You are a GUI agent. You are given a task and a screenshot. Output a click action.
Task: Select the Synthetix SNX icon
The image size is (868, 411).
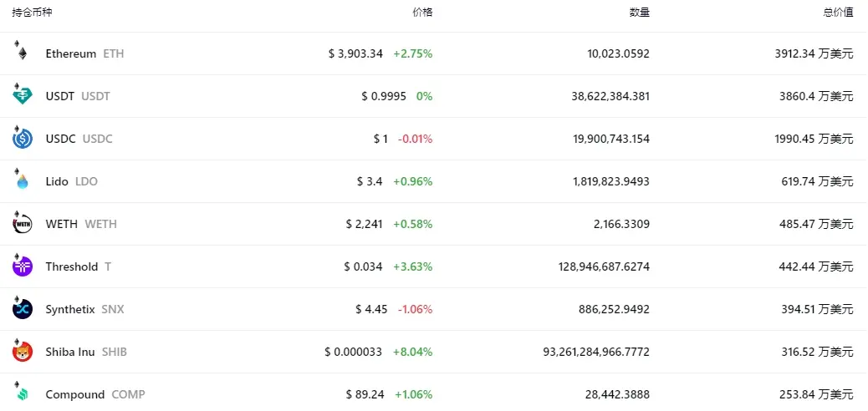pyautogui.click(x=22, y=309)
